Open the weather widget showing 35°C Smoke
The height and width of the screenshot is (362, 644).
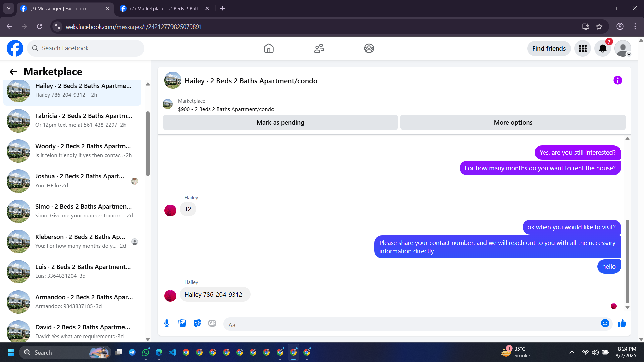[516, 352]
